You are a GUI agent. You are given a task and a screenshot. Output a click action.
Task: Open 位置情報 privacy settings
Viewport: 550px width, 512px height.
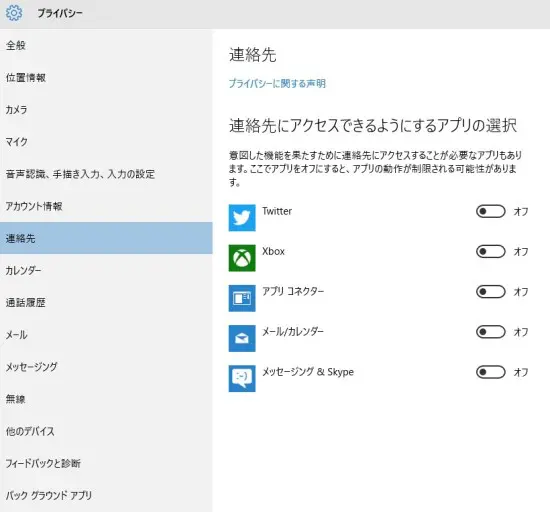106,78
